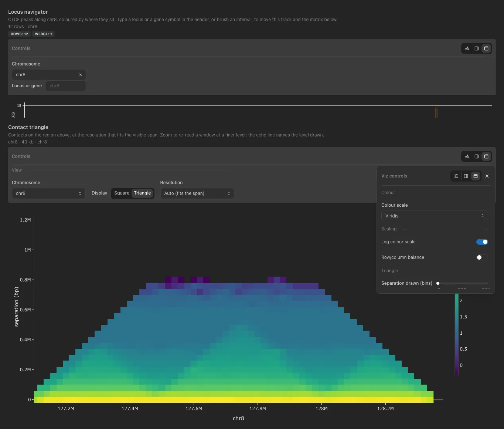The height and width of the screenshot is (429, 504).
Task: Click the Locus navigator heading
Action: coord(28,12)
